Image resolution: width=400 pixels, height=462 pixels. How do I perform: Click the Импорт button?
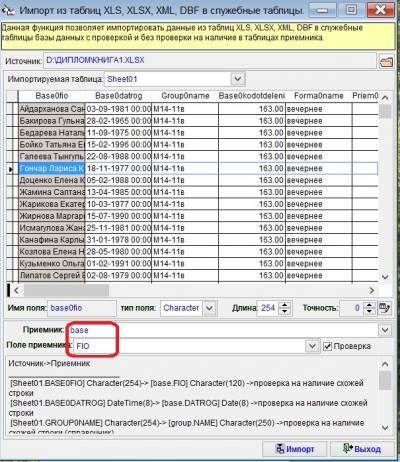[x=295, y=449]
